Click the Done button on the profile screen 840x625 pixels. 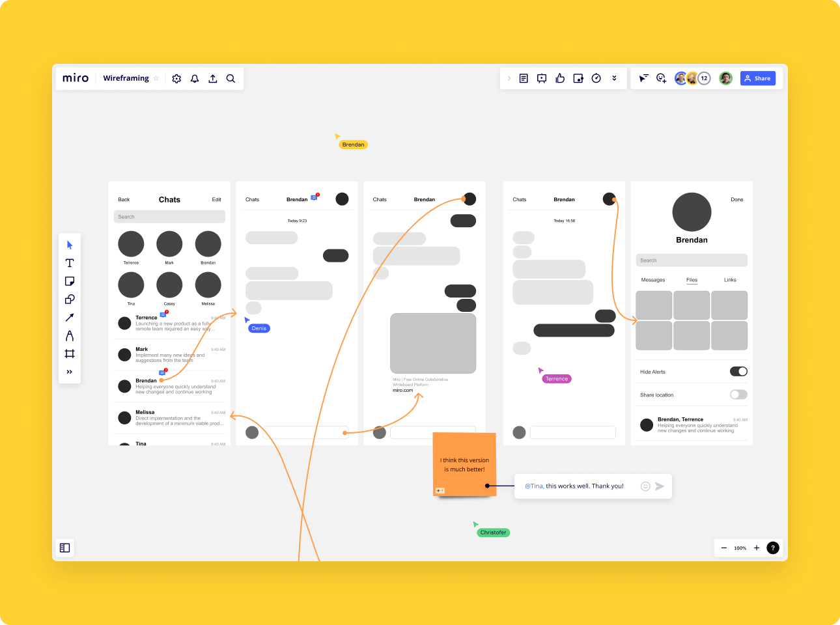coord(736,199)
